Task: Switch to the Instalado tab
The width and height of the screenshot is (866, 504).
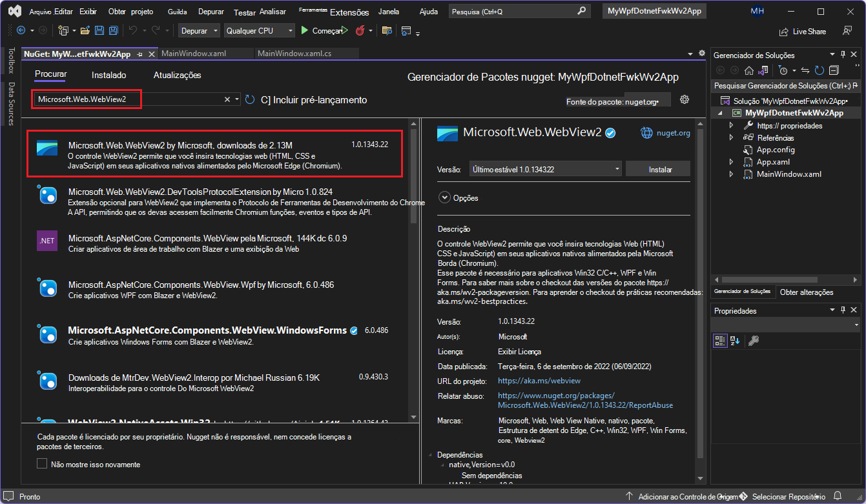Action: click(x=108, y=75)
